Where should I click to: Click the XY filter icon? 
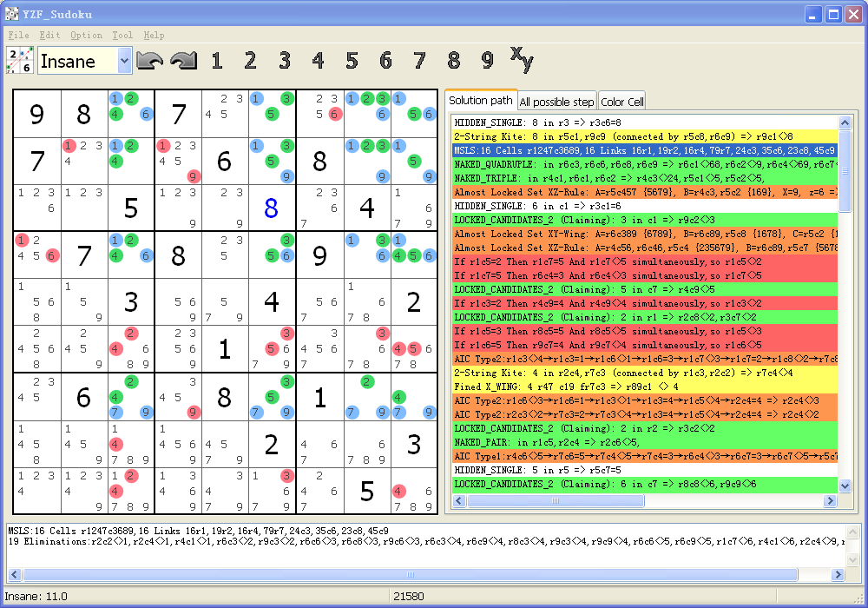522,60
